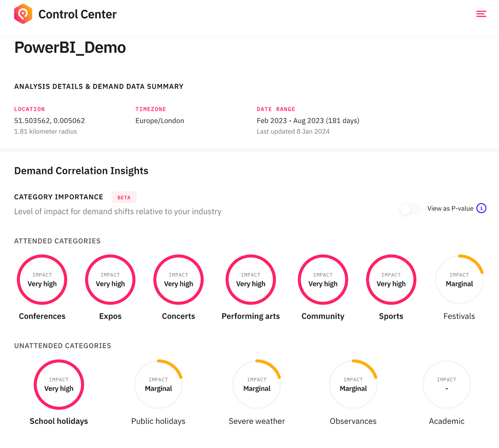Click the Analysis Details & Demand Data Summary header
499x448 pixels.
click(x=98, y=86)
